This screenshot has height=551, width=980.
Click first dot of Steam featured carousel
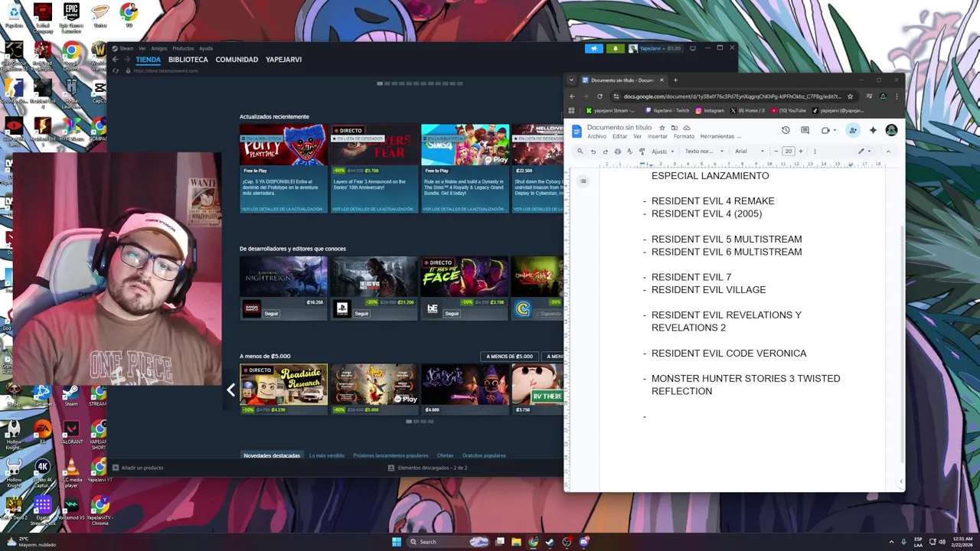coord(380,83)
